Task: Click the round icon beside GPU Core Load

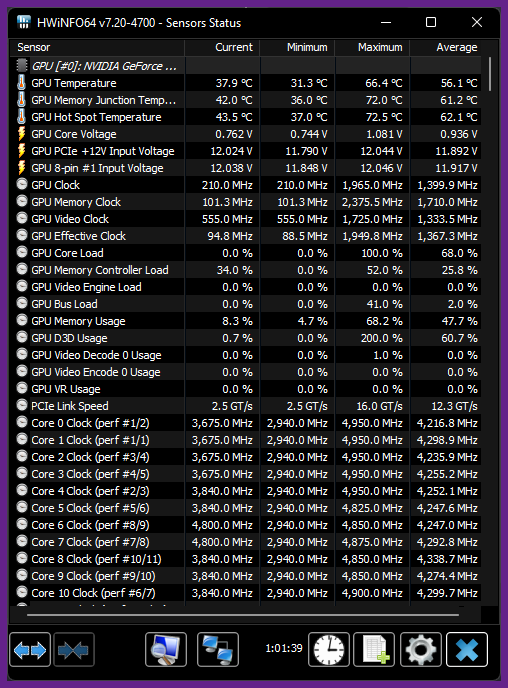Action: (22, 252)
